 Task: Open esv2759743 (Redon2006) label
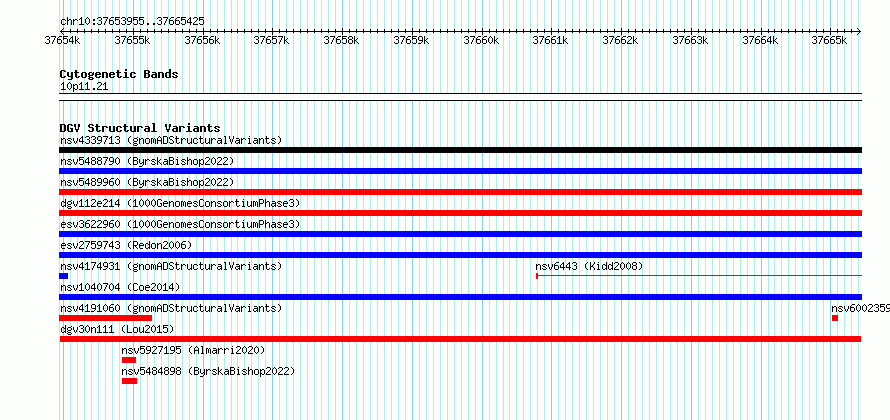126,245
